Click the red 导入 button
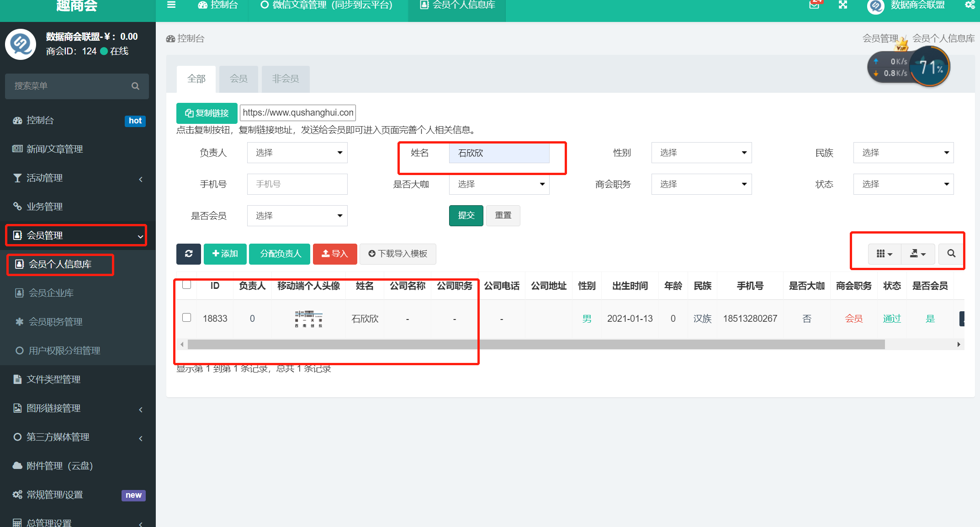 coord(335,254)
